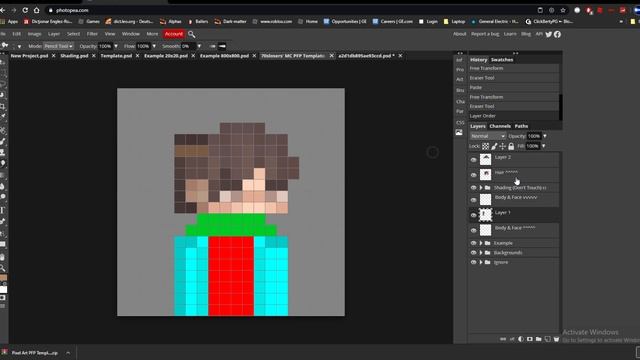Click the delete layer trash icon
This screenshot has height=360, width=640.
click(x=556, y=339)
